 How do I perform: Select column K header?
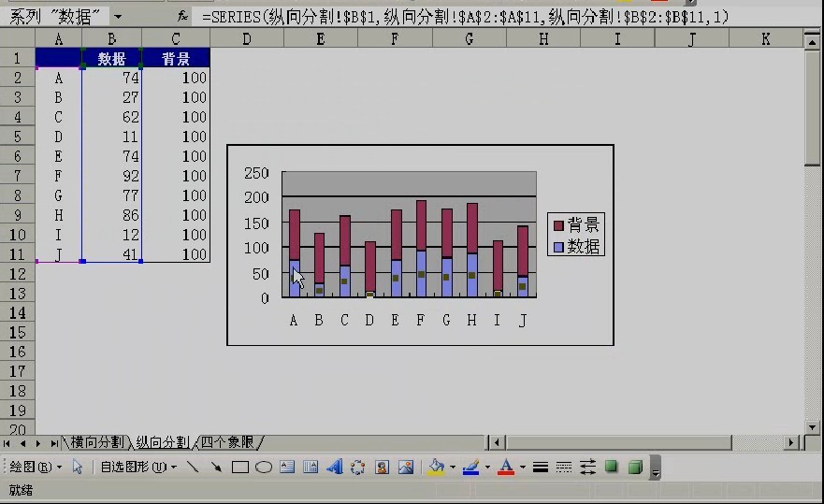(766, 39)
